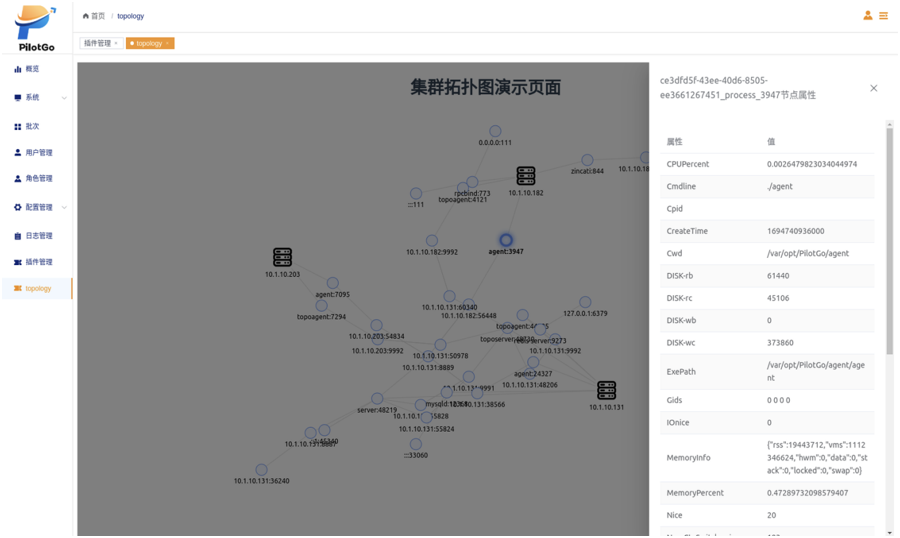Click the PilotGo logo

tap(36, 27)
